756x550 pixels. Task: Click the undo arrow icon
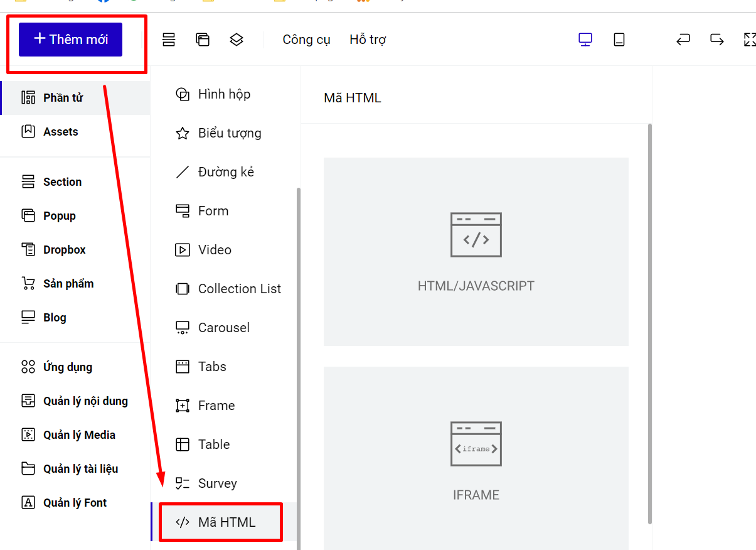(683, 40)
